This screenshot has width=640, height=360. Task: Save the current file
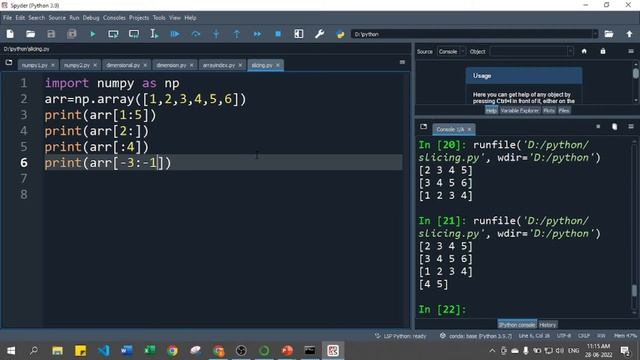tap(51, 34)
